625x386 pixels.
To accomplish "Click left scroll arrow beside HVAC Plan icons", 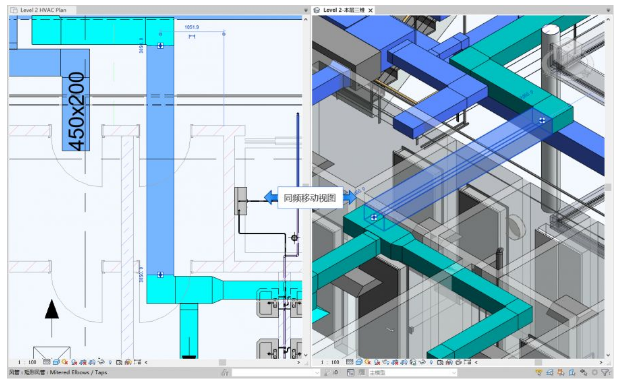I will 146,362.
